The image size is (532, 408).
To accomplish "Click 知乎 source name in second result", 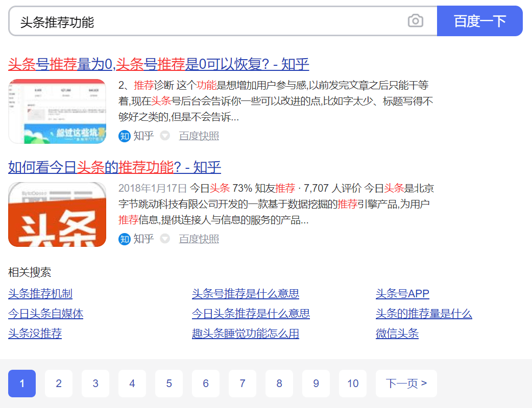I will [x=143, y=239].
